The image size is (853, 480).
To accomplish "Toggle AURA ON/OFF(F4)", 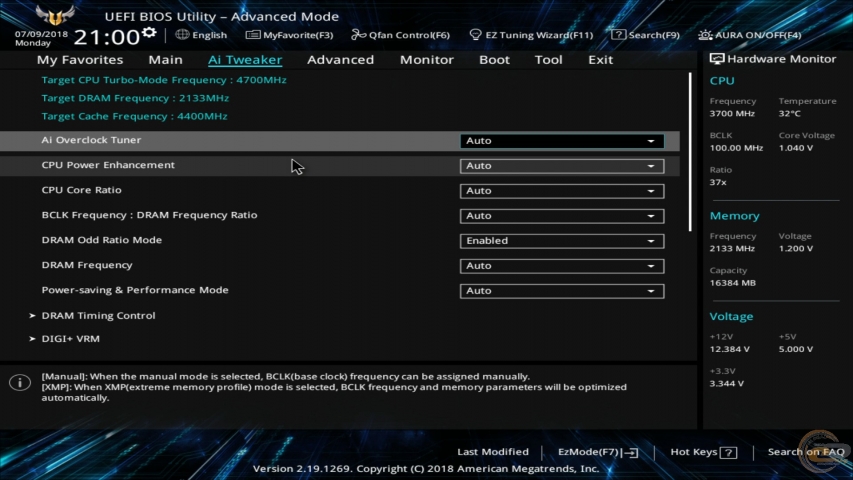I will (750, 35).
